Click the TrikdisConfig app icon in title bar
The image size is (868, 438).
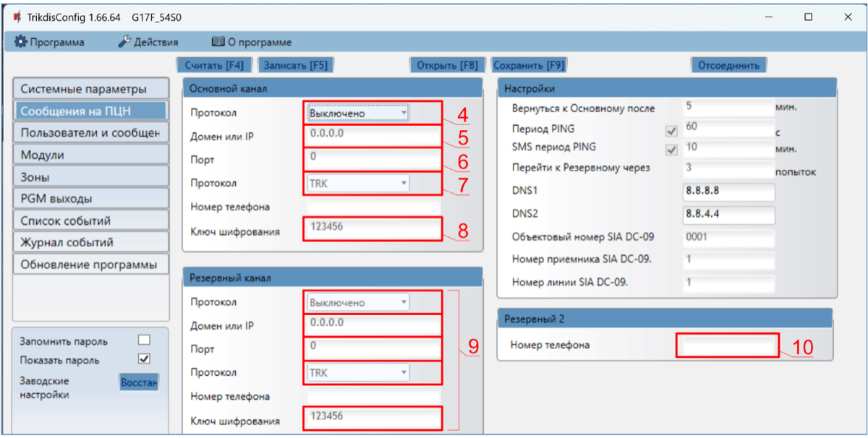pyautogui.click(x=17, y=17)
